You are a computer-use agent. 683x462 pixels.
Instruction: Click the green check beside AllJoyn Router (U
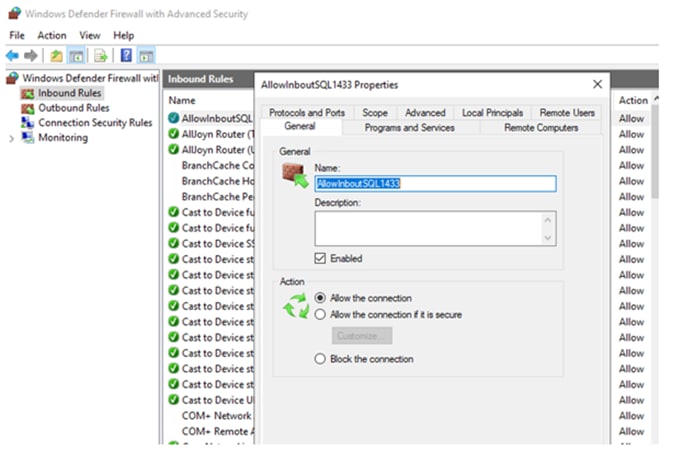tap(174, 149)
